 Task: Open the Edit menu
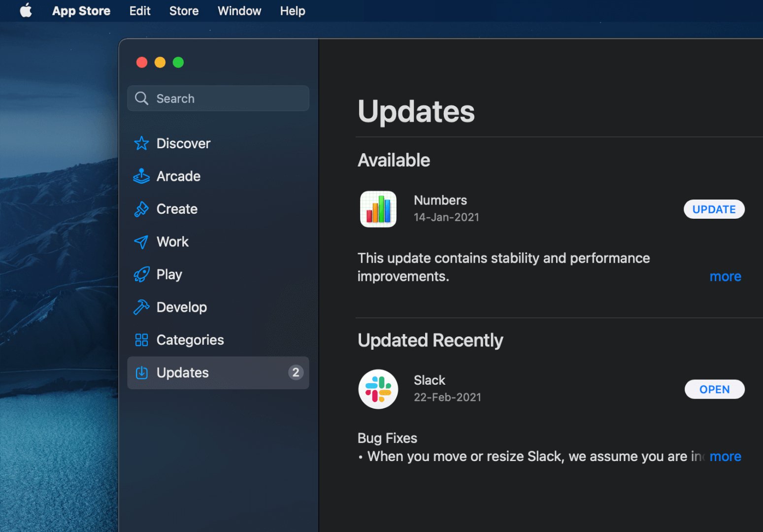(140, 11)
